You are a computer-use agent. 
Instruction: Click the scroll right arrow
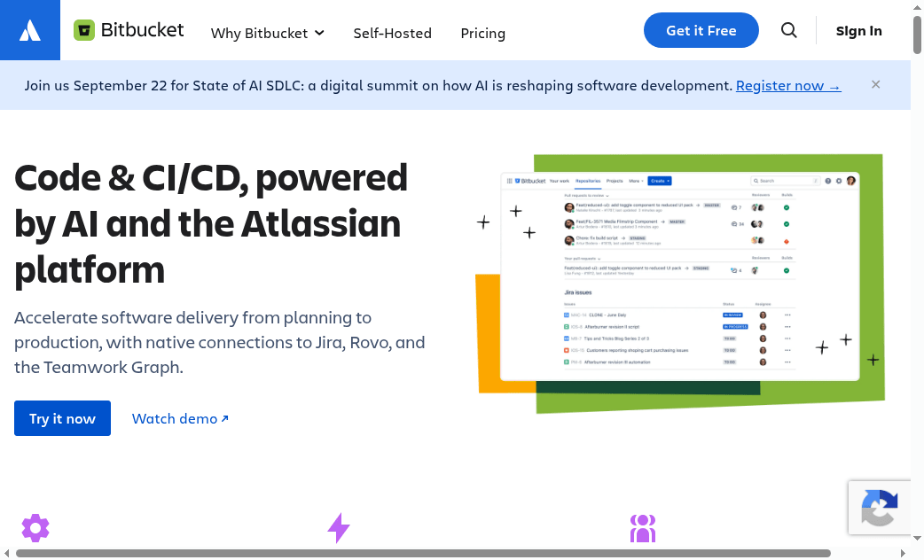point(903,554)
